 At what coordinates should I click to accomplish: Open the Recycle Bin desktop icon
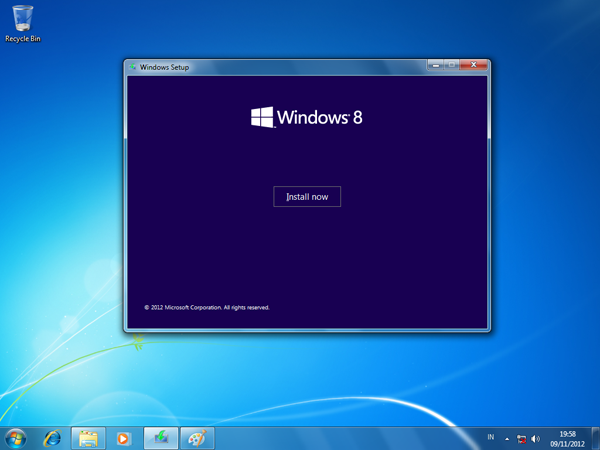coord(23,23)
